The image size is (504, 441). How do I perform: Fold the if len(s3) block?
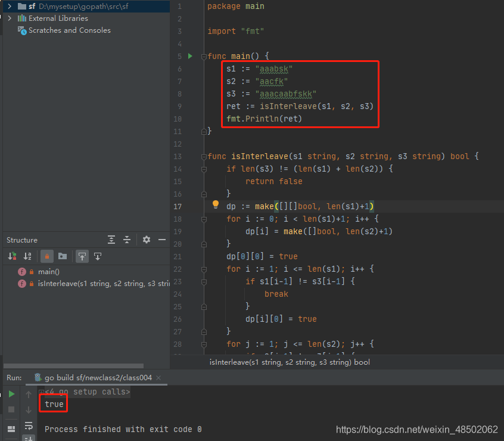click(x=204, y=169)
